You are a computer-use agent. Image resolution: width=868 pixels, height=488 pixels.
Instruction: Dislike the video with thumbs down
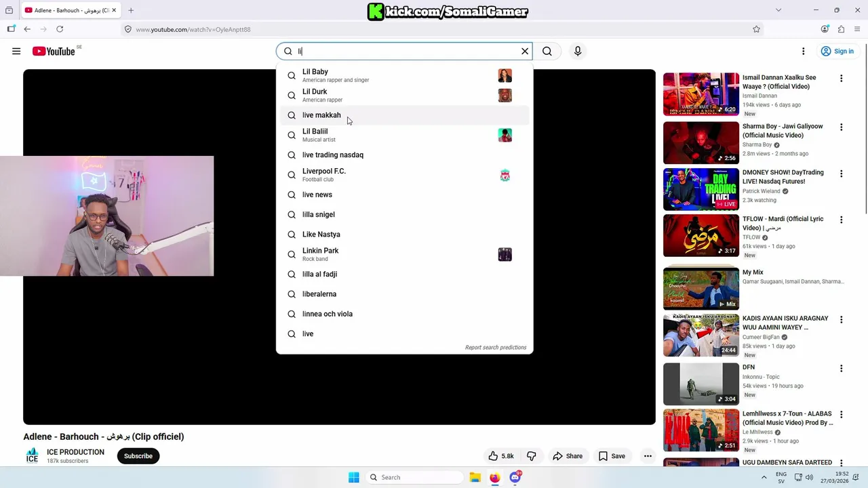(x=532, y=456)
